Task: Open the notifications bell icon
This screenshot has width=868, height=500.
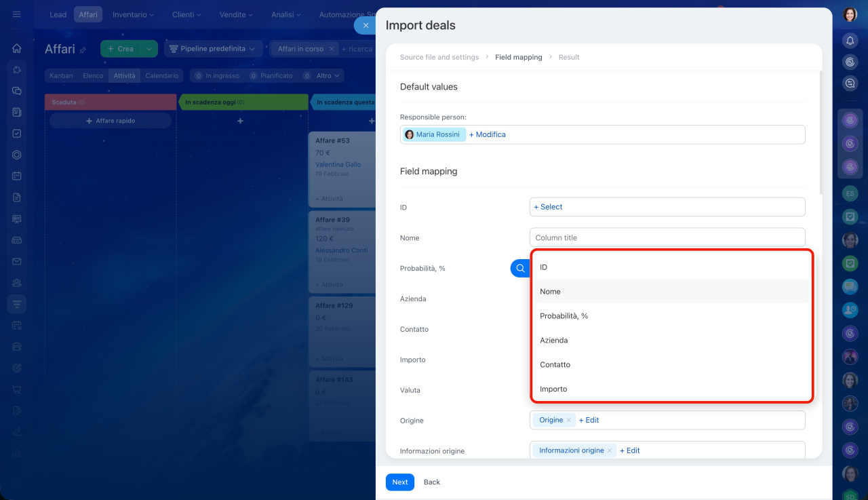Action: (x=850, y=41)
